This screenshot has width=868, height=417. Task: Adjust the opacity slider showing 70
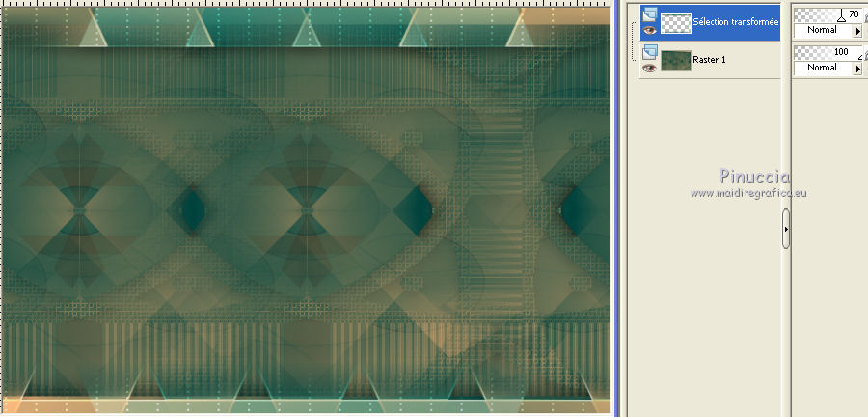pos(828,14)
